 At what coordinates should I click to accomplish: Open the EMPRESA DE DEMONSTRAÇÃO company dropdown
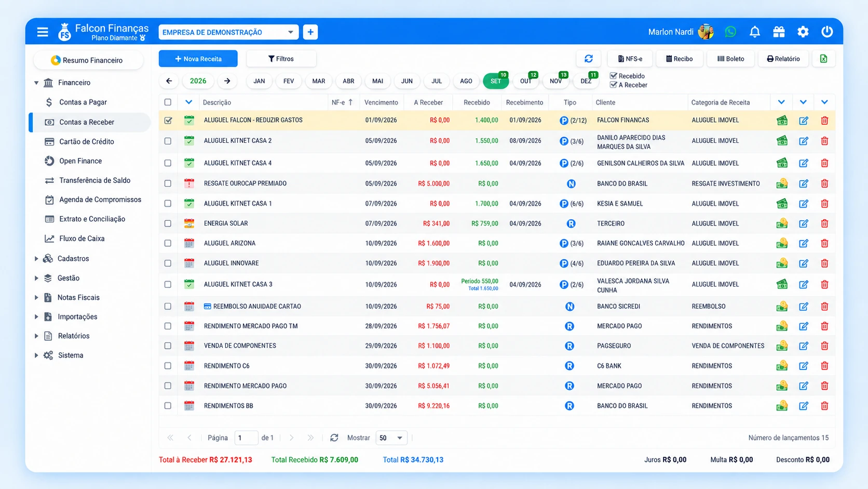point(228,32)
